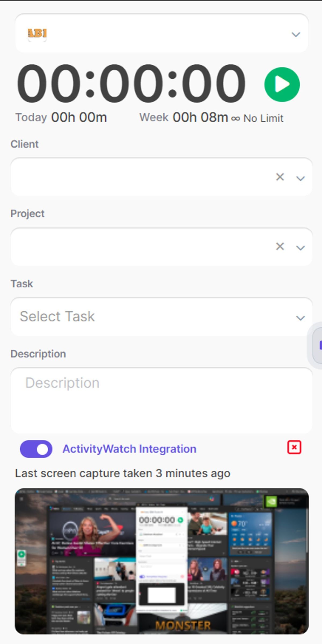Clear the Project field with the X icon
This screenshot has height=644, width=322.
(280, 246)
